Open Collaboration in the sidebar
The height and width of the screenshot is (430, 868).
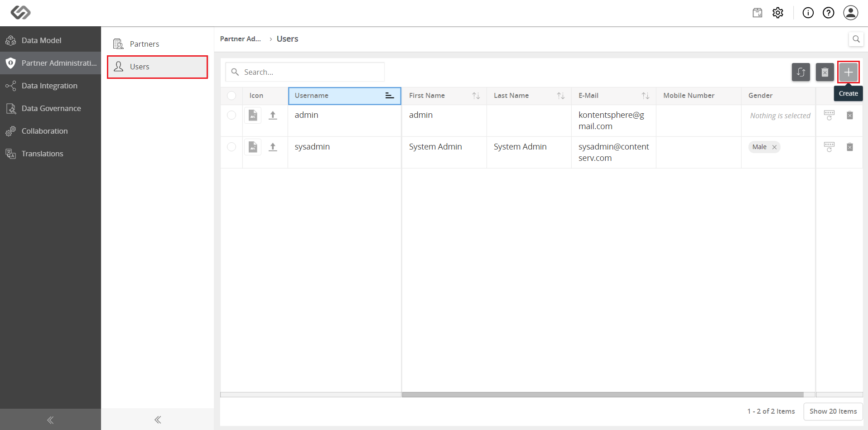[50, 131]
